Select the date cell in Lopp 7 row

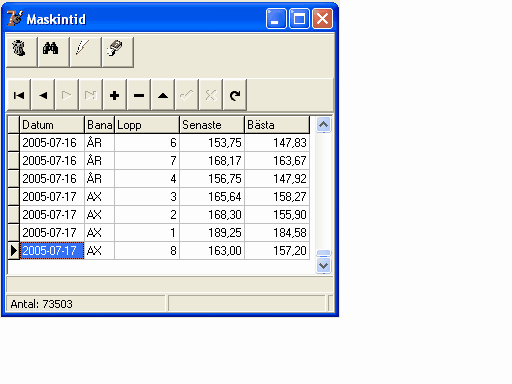52,161
